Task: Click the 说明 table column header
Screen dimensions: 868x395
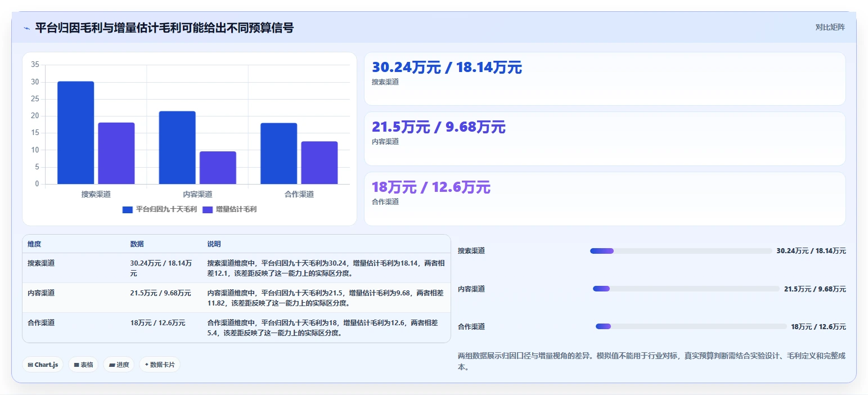Action: pos(214,244)
